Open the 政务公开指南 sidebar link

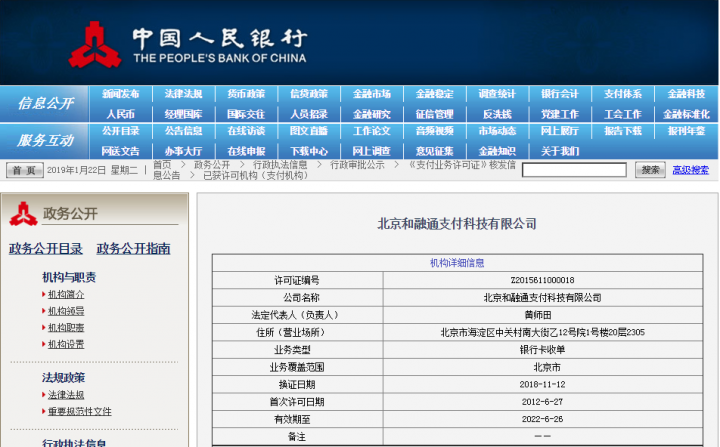point(133,249)
